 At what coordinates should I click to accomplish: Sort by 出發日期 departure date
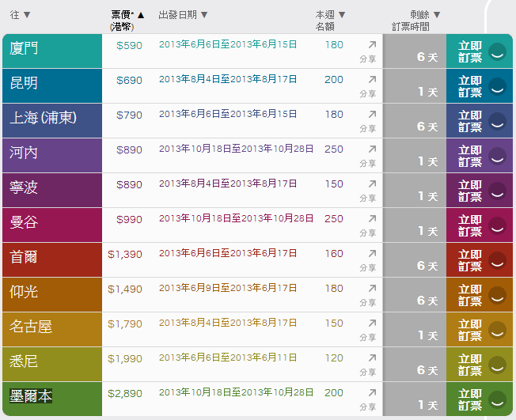pos(183,15)
